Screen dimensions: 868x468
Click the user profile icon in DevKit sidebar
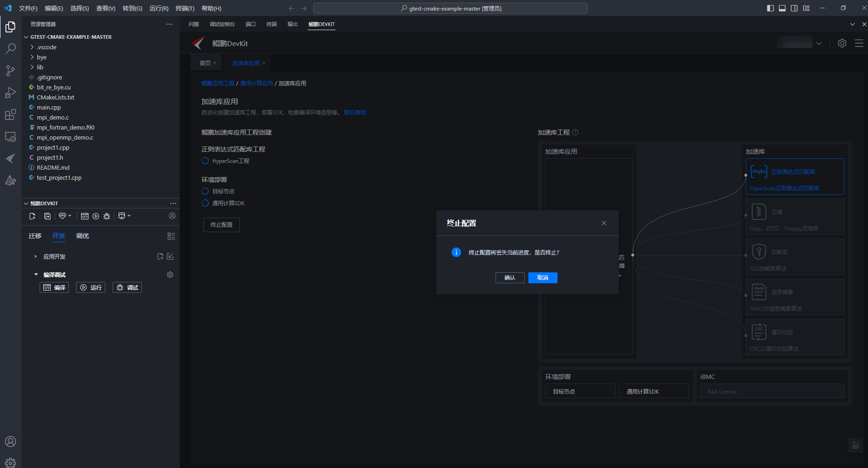coord(172,216)
